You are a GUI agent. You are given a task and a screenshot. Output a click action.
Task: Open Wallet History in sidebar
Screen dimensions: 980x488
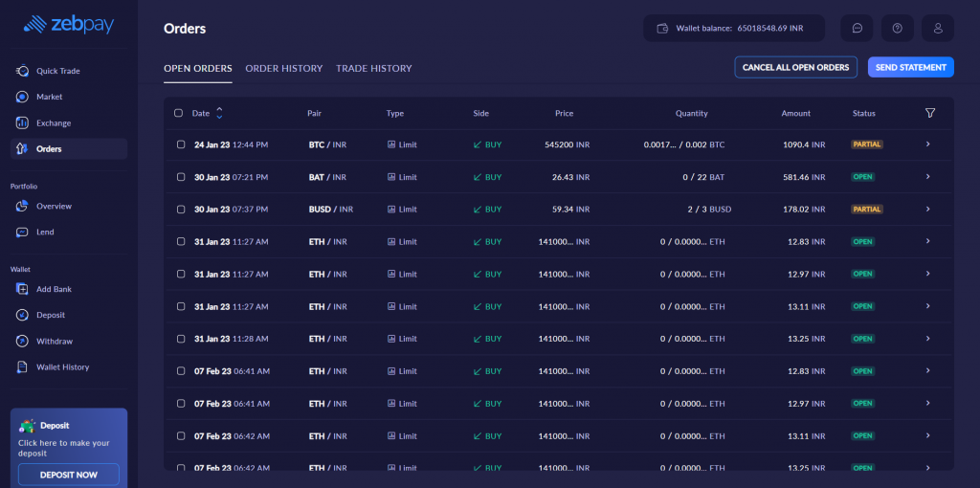(62, 367)
